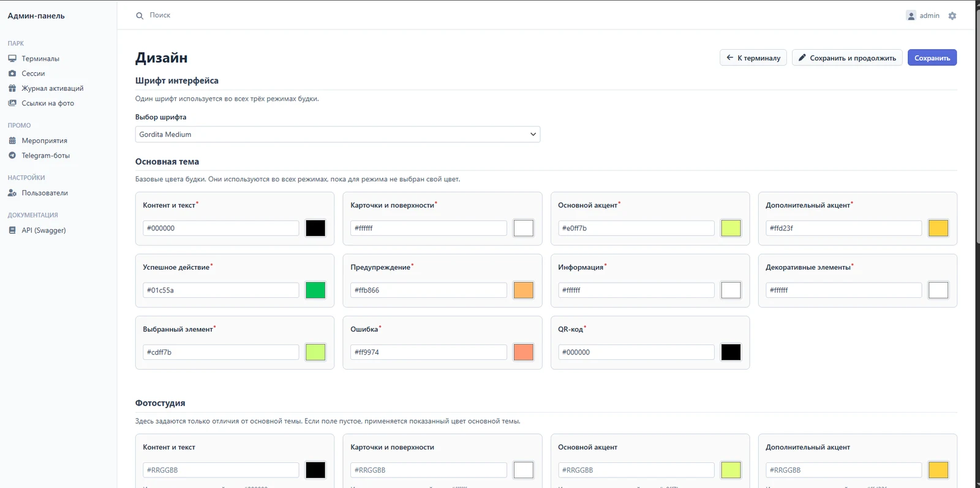Viewport: 980px width, 488px height.
Task: Click the Админ-панель title
Action: point(36,16)
